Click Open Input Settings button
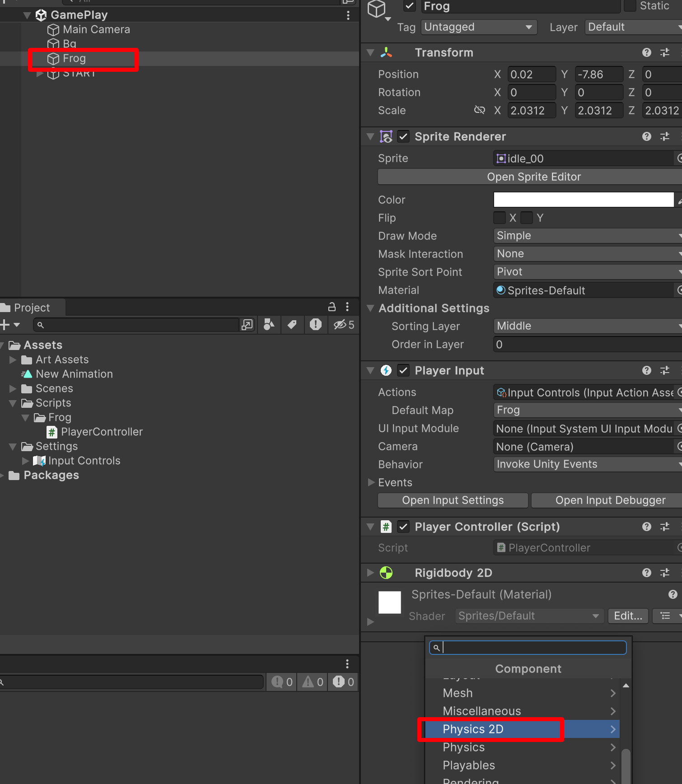This screenshot has height=784, width=682. [453, 500]
